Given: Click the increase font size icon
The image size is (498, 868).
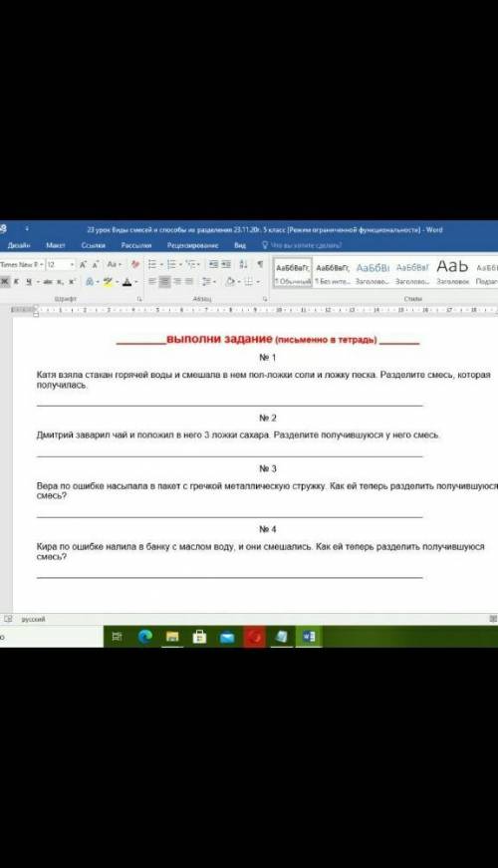Looking at the screenshot, I should [x=83, y=265].
